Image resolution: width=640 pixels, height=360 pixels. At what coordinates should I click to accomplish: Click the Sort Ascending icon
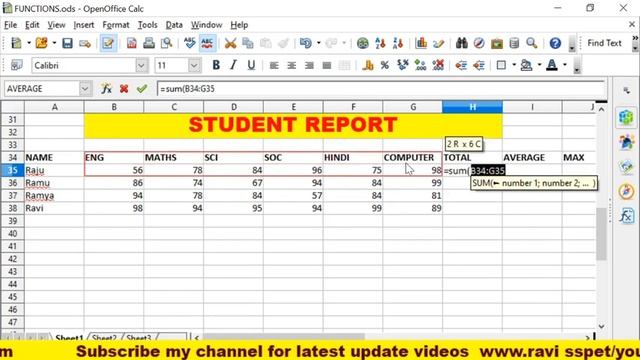pos(380,43)
